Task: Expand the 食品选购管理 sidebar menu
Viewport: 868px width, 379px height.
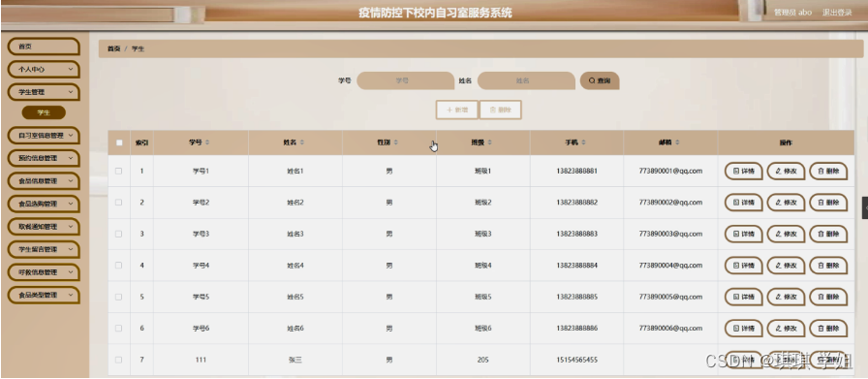Action: 44,204
